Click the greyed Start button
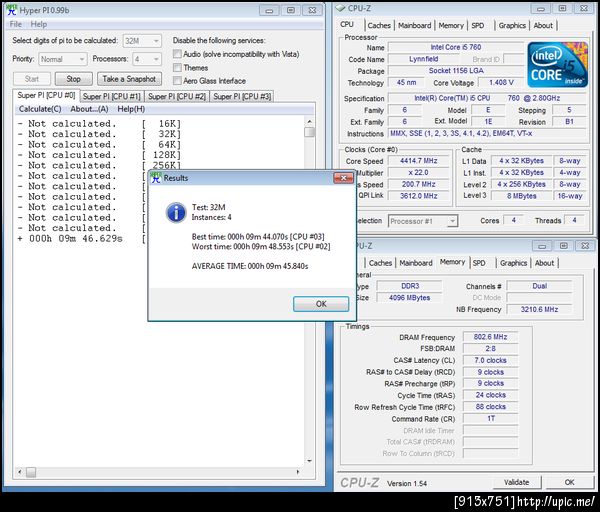The height and width of the screenshot is (512, 600). (32, 79)
